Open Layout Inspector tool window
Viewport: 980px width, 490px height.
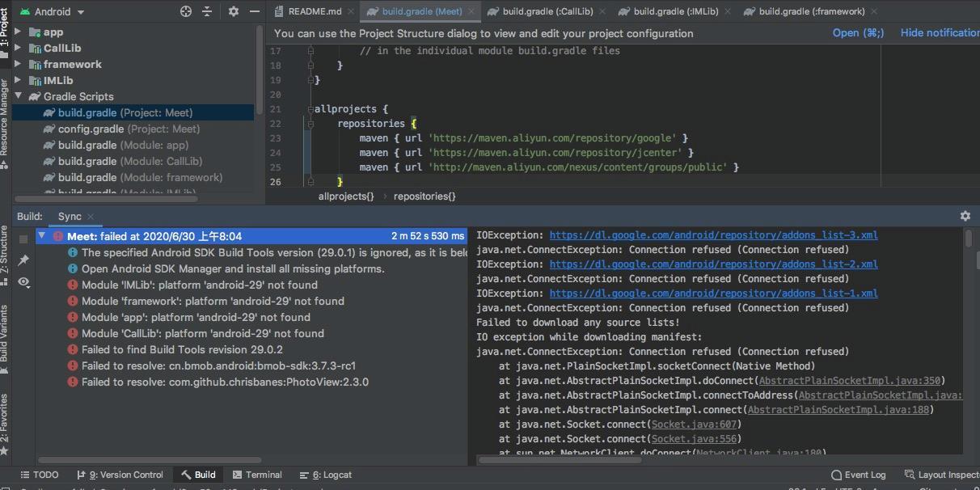coord(941,475)
